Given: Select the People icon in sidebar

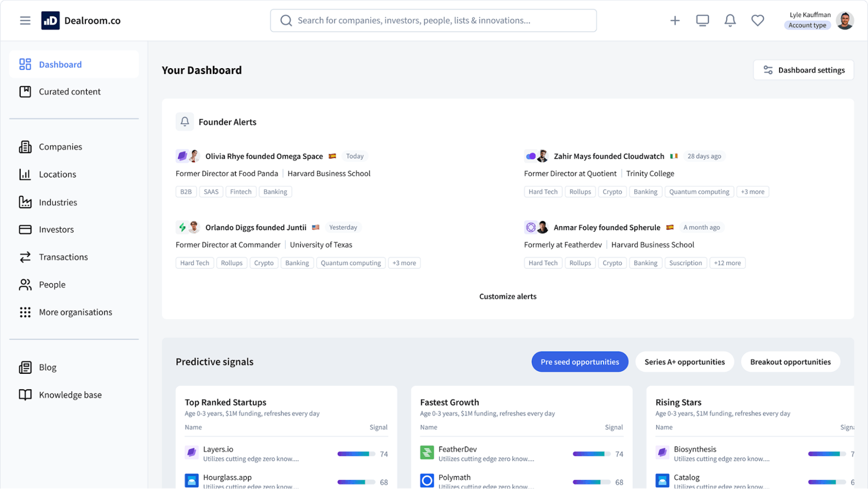Looking at the screenshot, I should 25,284.
